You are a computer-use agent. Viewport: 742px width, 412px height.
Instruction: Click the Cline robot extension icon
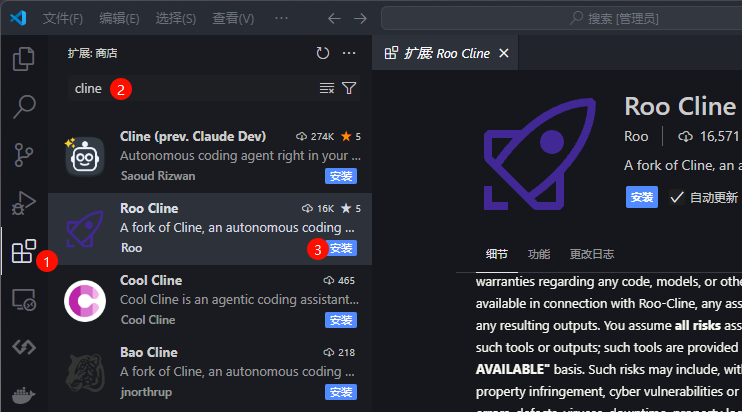84,157
